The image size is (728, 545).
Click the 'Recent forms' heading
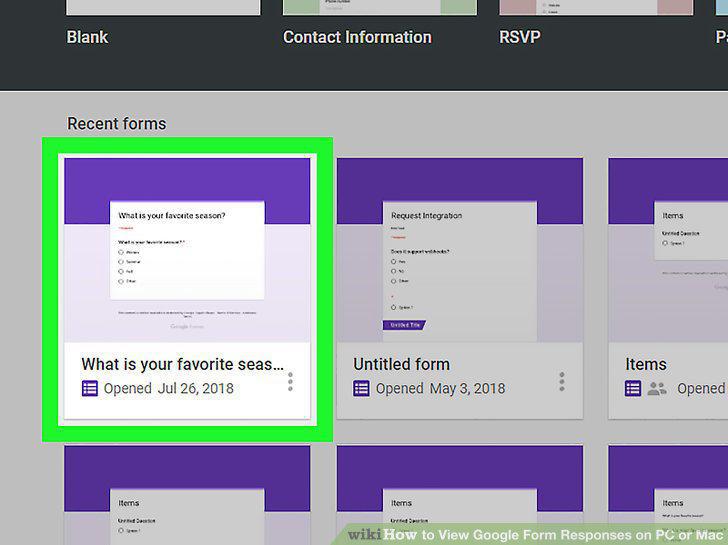click(117, 124)
